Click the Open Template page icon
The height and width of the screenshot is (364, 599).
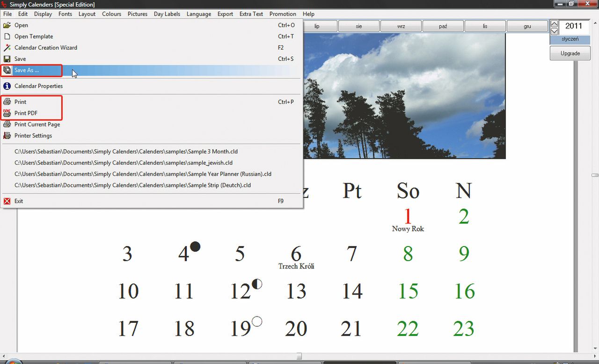click(x=7, y=36)
